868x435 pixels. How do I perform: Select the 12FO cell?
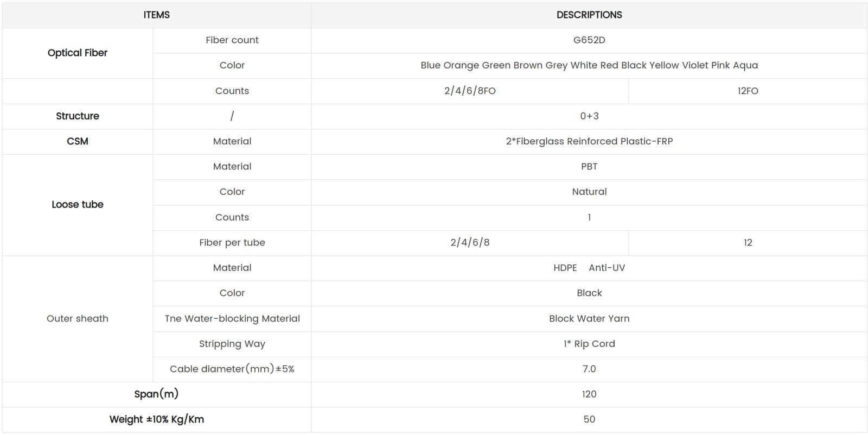click(x=748, y=91)
